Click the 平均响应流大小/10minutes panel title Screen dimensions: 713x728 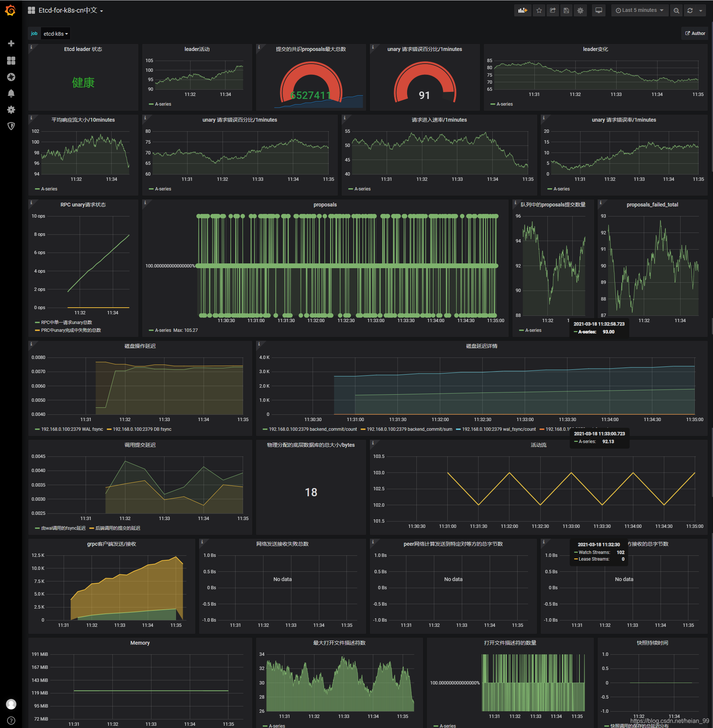pos(83,120)
